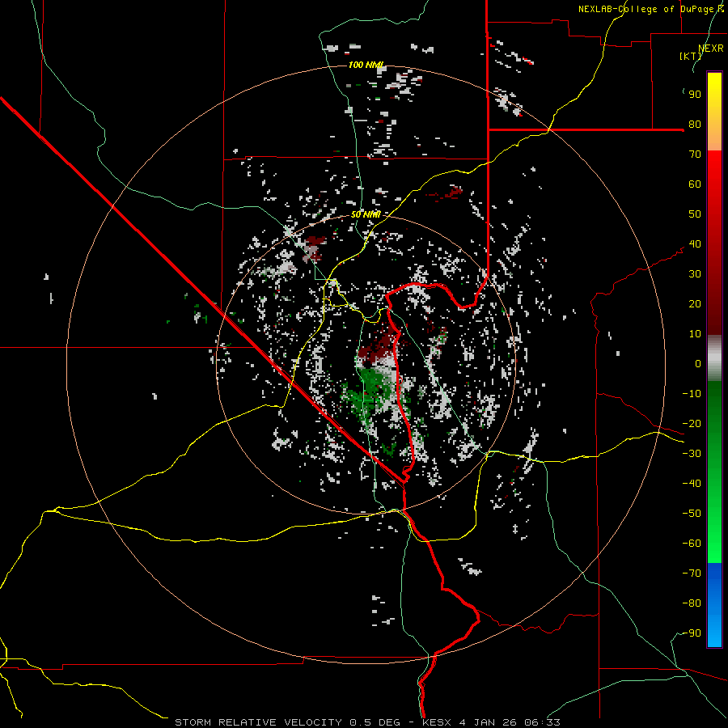Click the KESX station identifier in caption
This screenshot has height=728, width=728.
(x=438, y=722)
